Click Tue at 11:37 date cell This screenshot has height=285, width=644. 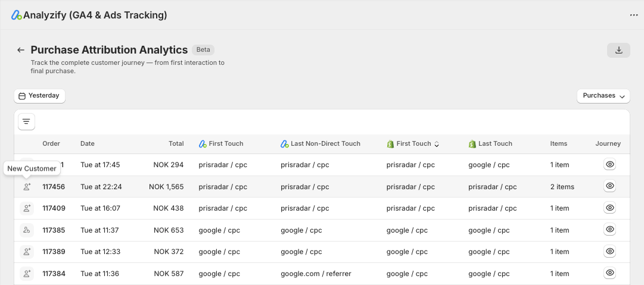[99, 230]
